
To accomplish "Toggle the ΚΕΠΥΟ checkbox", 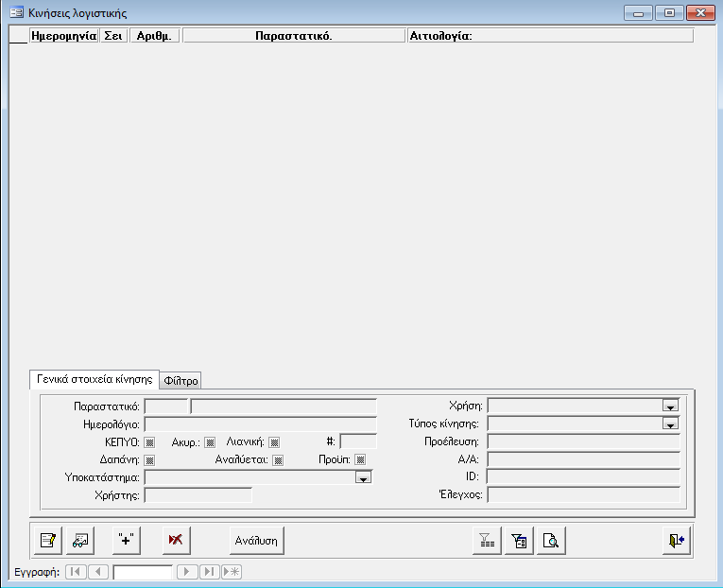I will coord(149,441).
